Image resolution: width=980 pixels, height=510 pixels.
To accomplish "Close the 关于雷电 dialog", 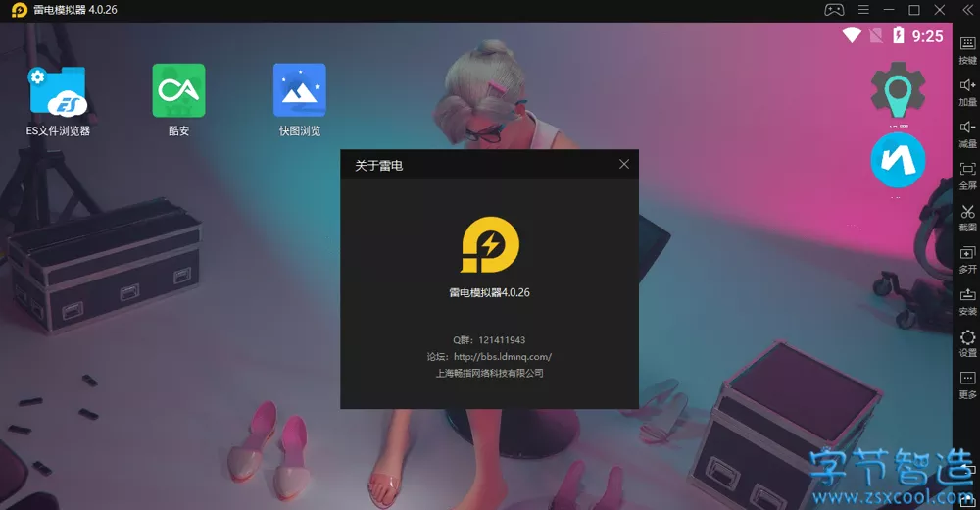I will pos(623,164).
